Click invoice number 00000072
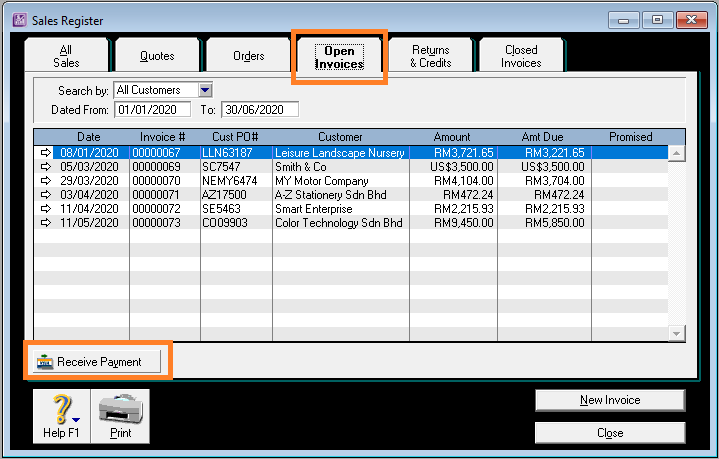Screen dimensions: 719x459 click(x=156, y=209)
